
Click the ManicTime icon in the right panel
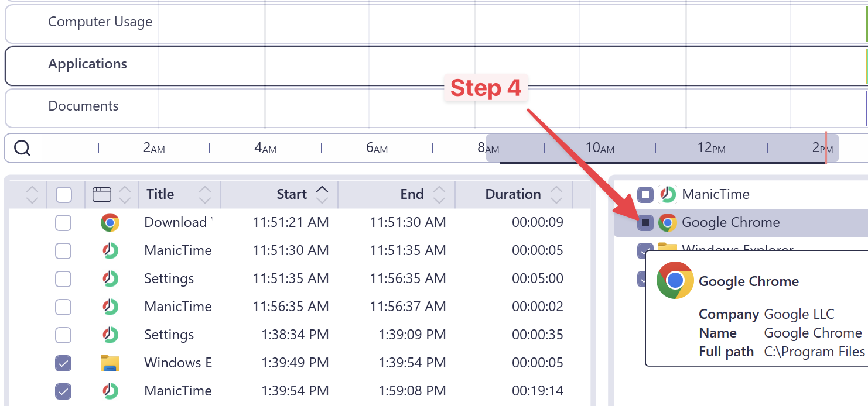(x=668, y=194)
